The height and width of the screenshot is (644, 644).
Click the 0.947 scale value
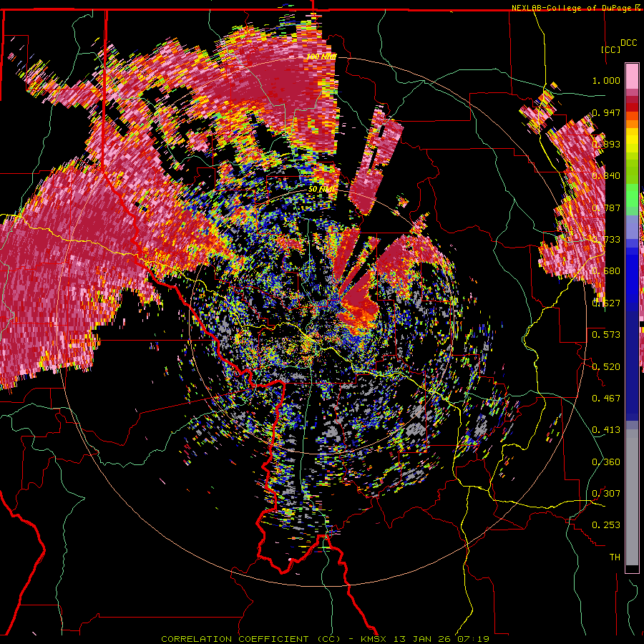point(606,112)
